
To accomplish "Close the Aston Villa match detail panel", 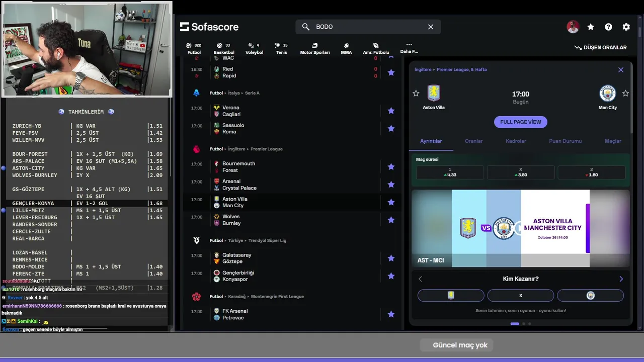I will pyautogui.click(x=621, y=70).
